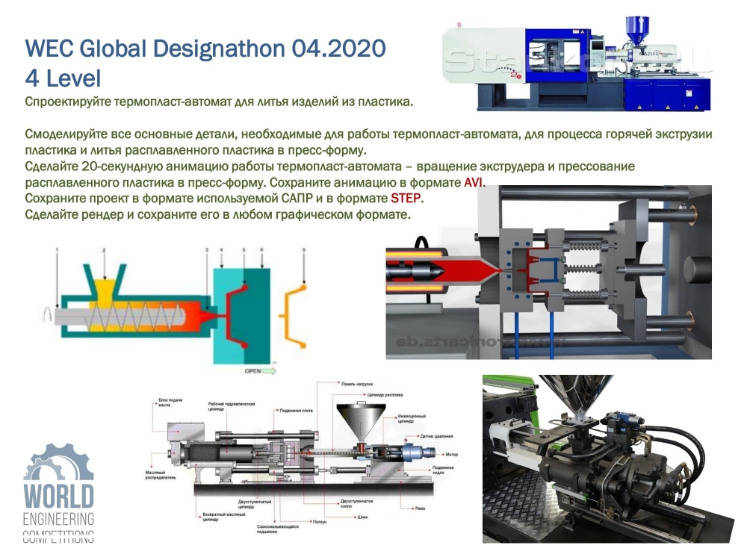Click the 'Цилиндр расплава' diagram label
The width and height of the screenshot is (747, 560).
tap(385, 395)
